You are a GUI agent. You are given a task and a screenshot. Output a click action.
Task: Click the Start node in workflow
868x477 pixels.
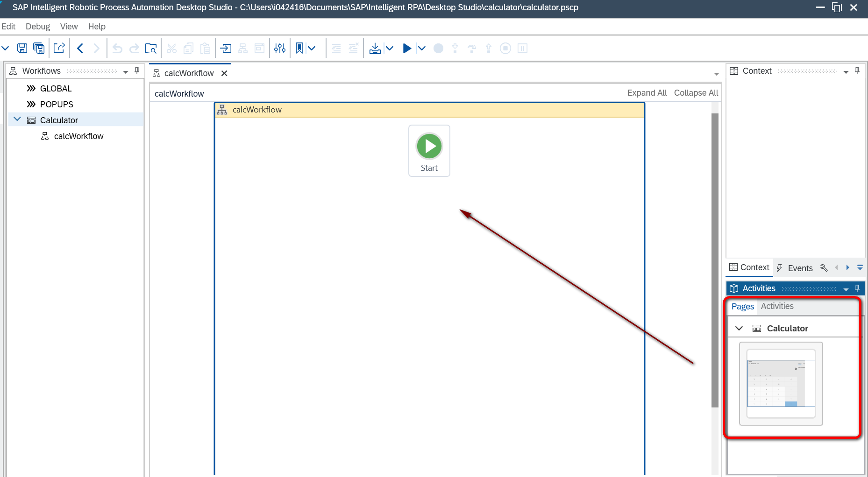tap(429, 151)
